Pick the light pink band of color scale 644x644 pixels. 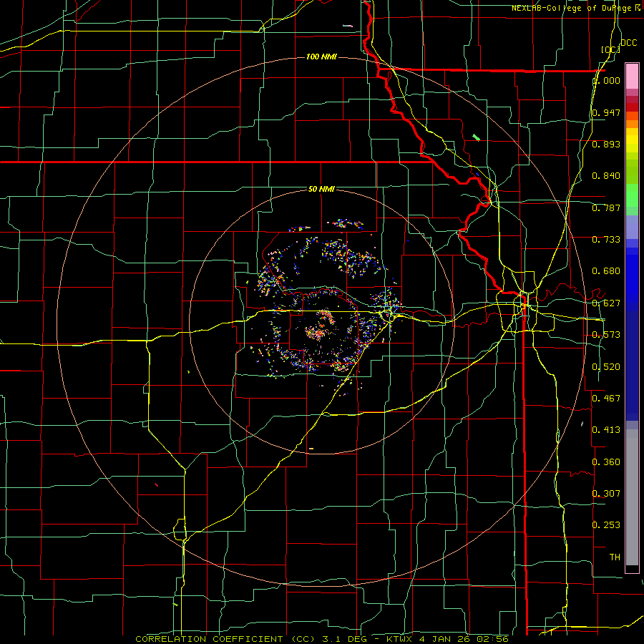pyautogui.click(x=632, y=77)
